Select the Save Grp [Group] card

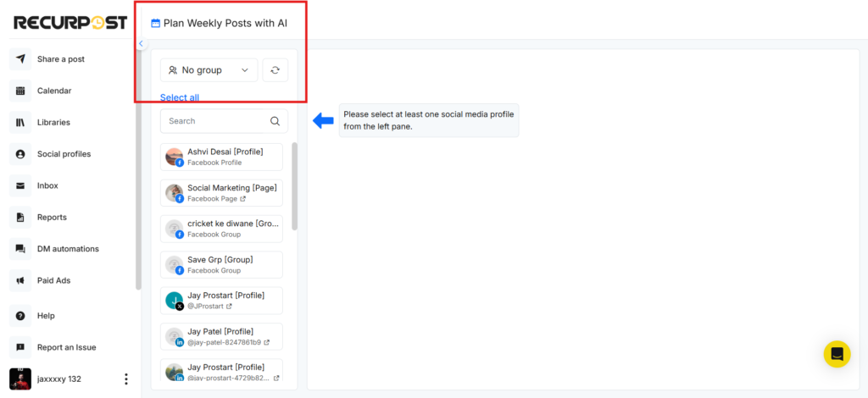pyautogui.click(x=221, y=265)
